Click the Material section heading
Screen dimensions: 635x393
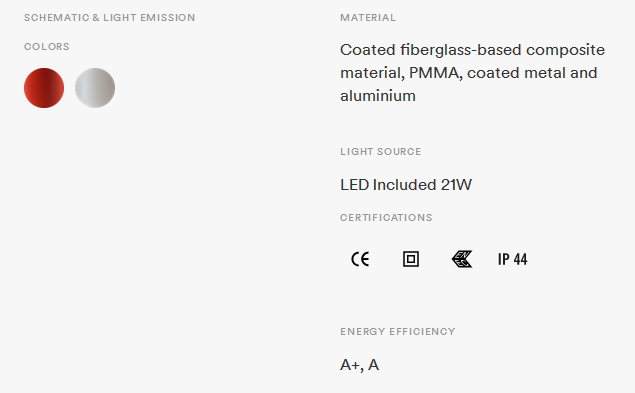point(368,17)
